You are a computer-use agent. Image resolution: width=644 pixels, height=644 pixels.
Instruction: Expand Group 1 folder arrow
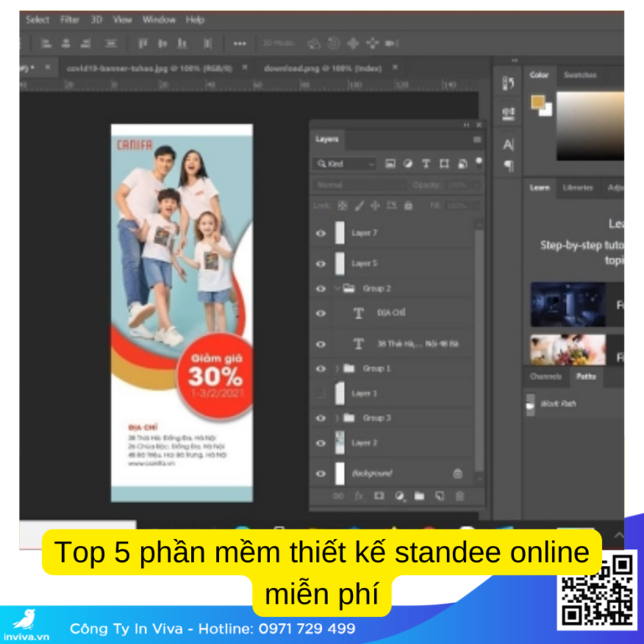point(337,368)
